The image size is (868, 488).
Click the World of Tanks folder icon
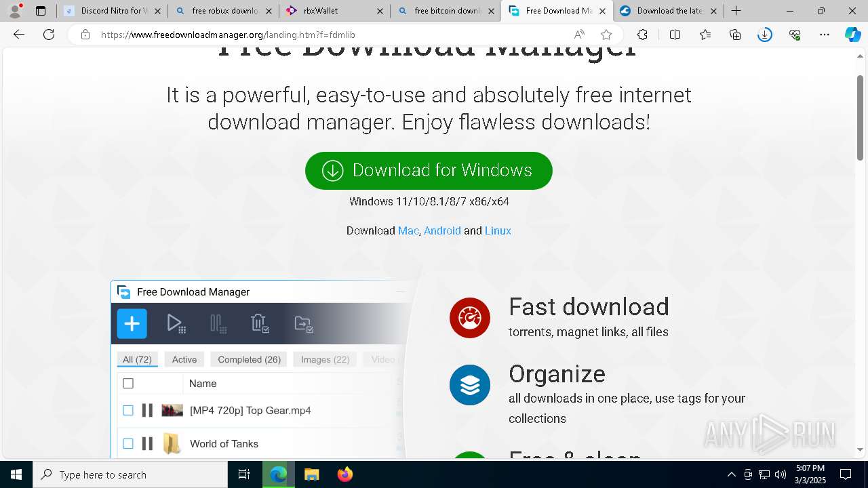coord(172,444)
